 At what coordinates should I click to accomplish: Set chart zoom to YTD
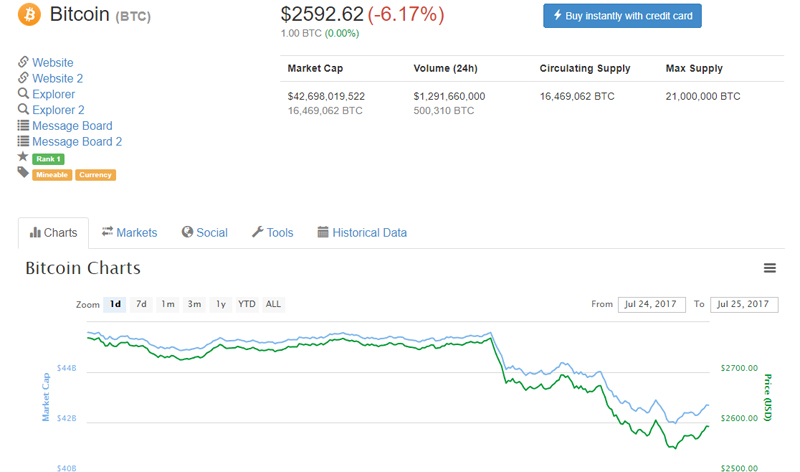point(247,304)
